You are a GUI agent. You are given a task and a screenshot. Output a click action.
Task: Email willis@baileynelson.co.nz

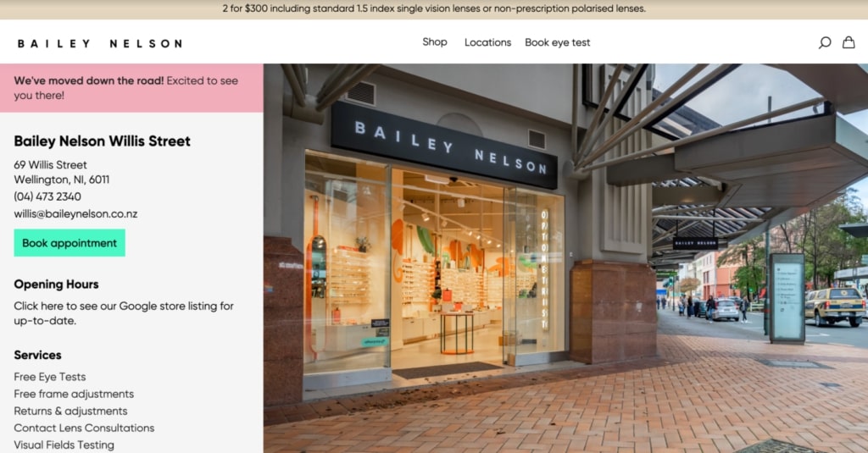[x=75, y=213]
